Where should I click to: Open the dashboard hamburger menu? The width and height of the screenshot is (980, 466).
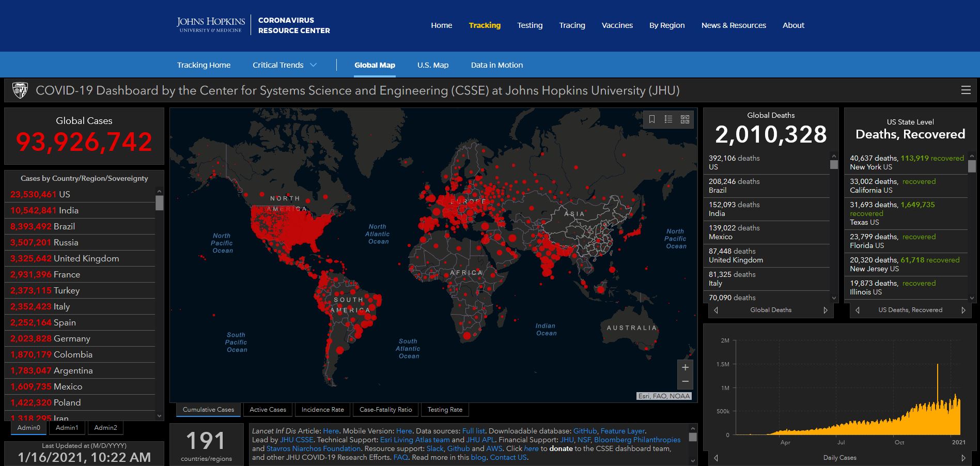pyautogui.click(x=966, y=90)
